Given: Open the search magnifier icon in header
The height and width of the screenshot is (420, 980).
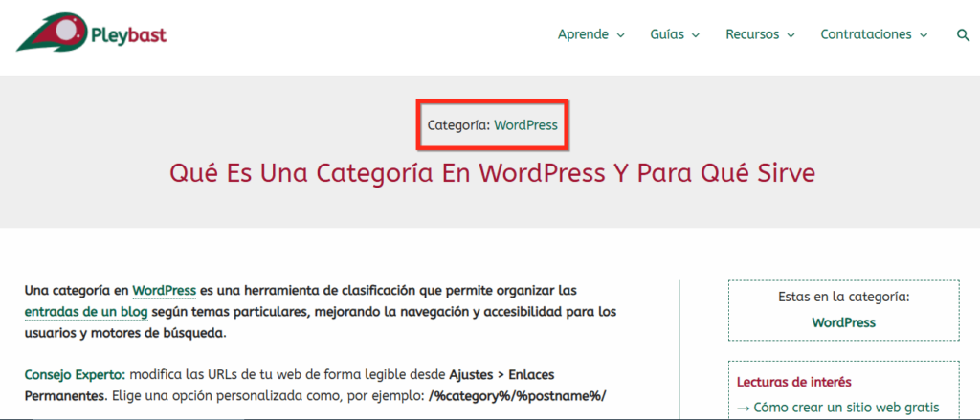Looking at the screenshot, I should [x=963, y=35].
